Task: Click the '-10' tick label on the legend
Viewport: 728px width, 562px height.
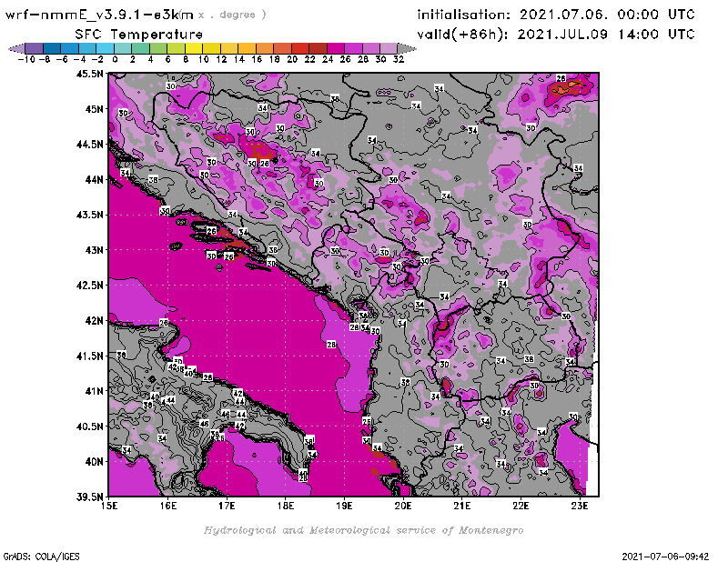Action: (x=26, y=59)
